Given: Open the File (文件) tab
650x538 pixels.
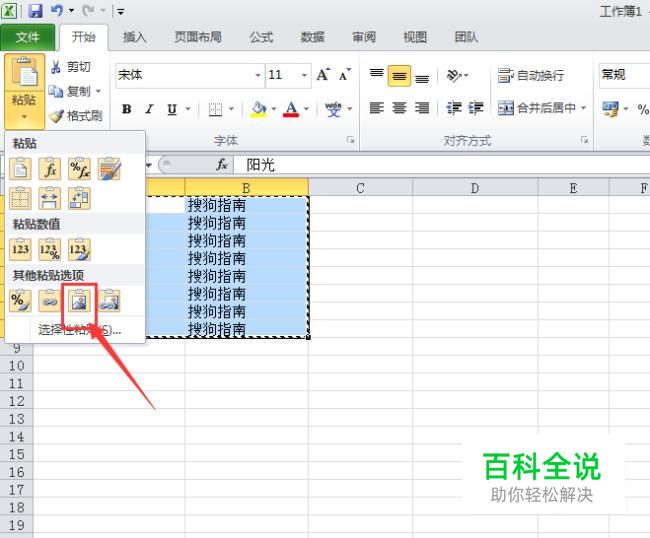Looking at the screenshot, I should [x=28, y=37].
